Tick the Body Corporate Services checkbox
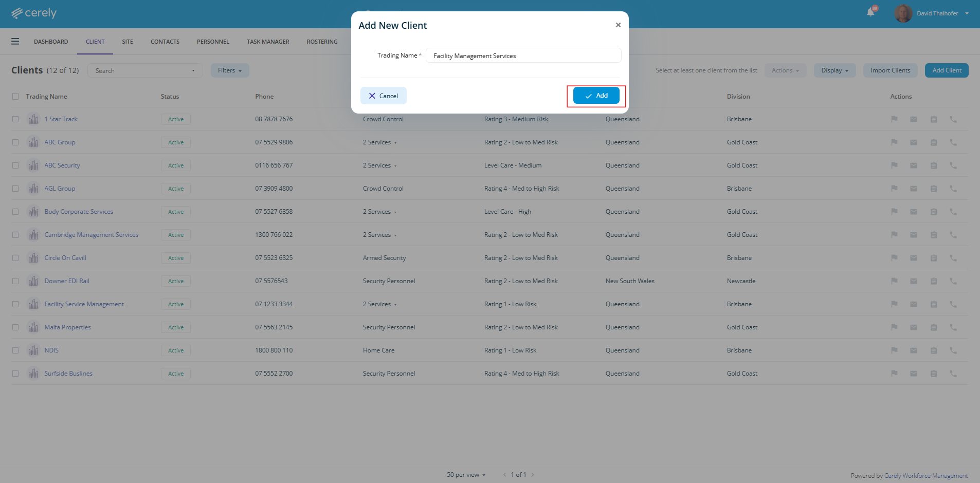Image resolution: width=980 pixels, height=483 pixels. [x=15, y=212]
